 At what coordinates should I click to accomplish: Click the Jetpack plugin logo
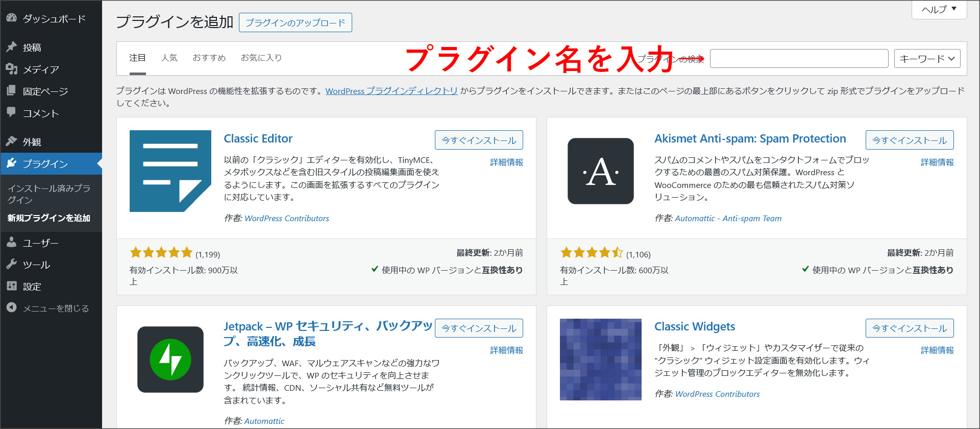170,360
